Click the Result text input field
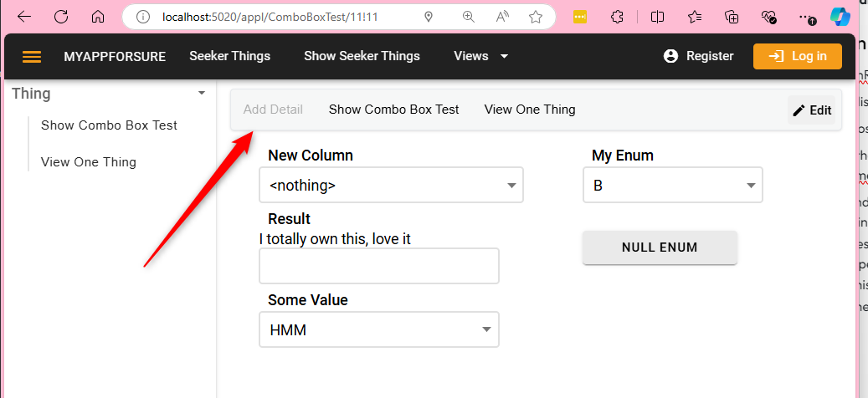This screenshot has height=398, width=868. click(379, 266)
